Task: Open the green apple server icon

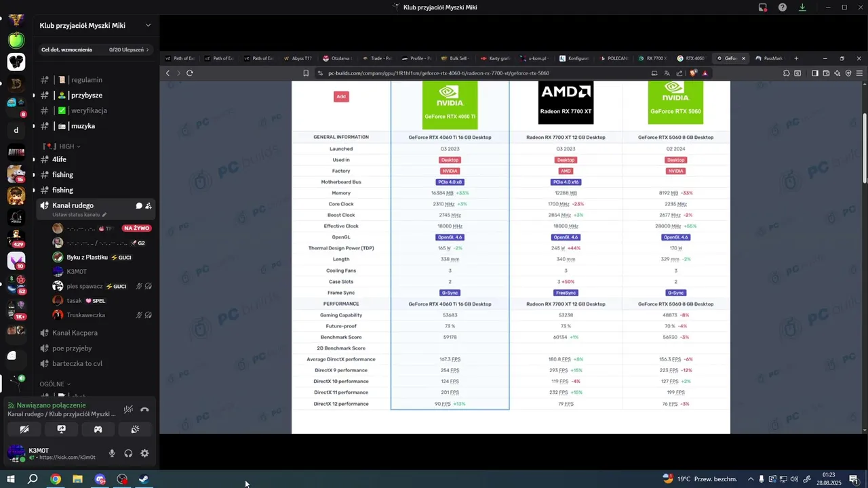Action: point(16,40)
